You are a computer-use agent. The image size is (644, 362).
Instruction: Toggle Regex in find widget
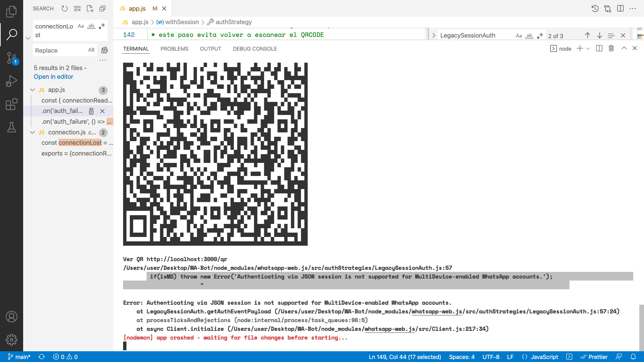coord(540,36)
